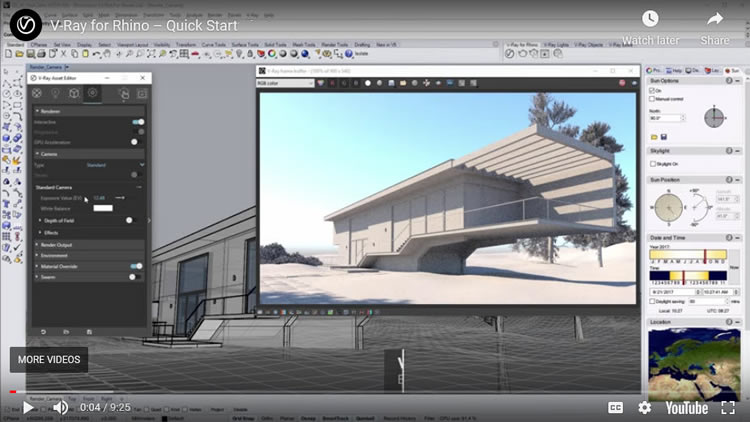Toggle the Material Override switch
Viewport: 750px width, 422px height.
pyautogui.click(x=136, y=266)
